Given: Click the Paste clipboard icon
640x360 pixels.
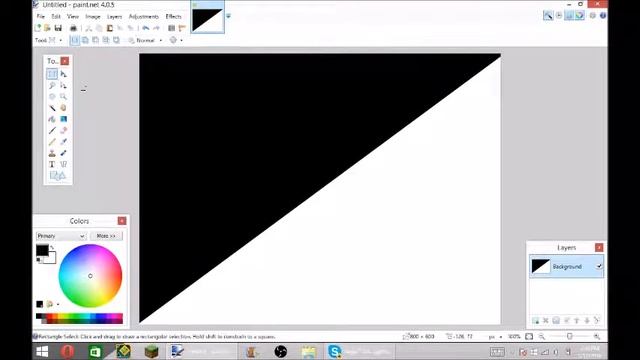Looking at the screenshot, I should coord(110,28).
